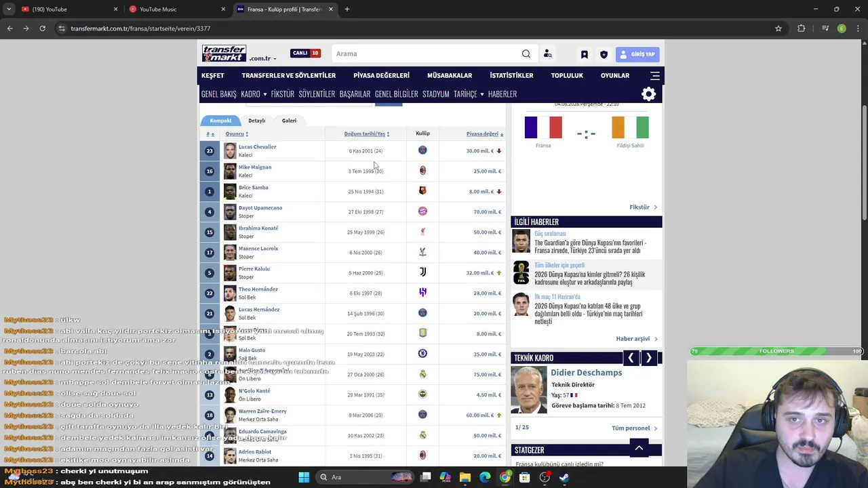Open the CANLI live scores badge

[305, 54]
